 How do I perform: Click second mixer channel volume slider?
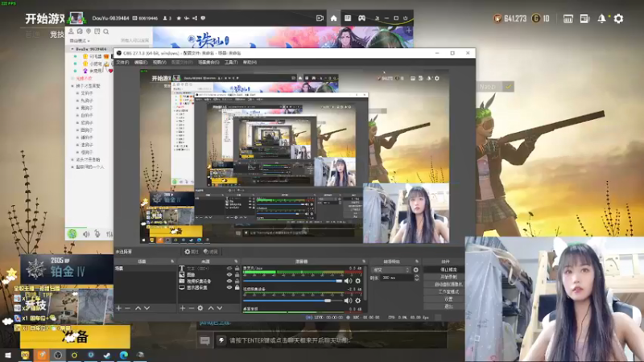292,300
